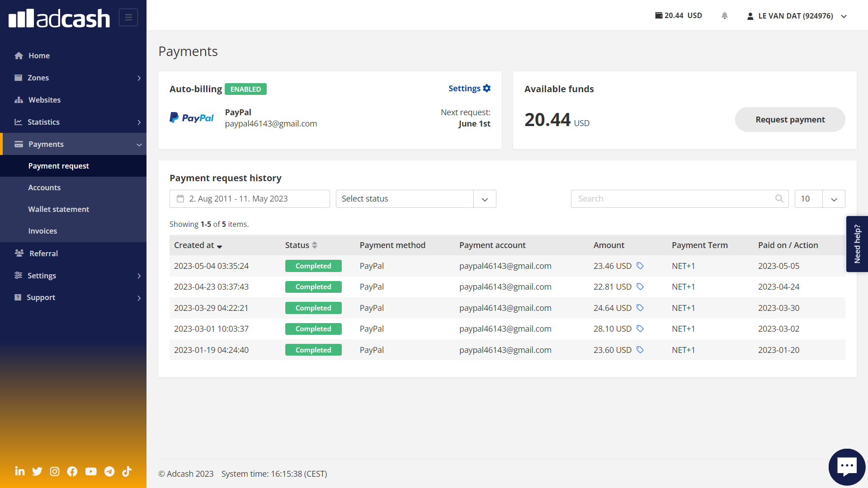Click Paid on date 2023-01-20
The image size is (868, 488).
778,350
